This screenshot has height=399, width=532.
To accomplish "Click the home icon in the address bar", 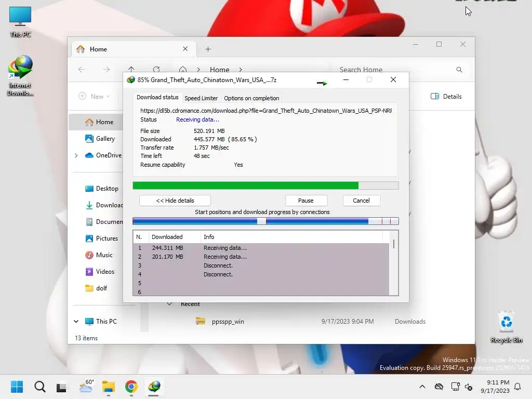I will click(182, 69).
